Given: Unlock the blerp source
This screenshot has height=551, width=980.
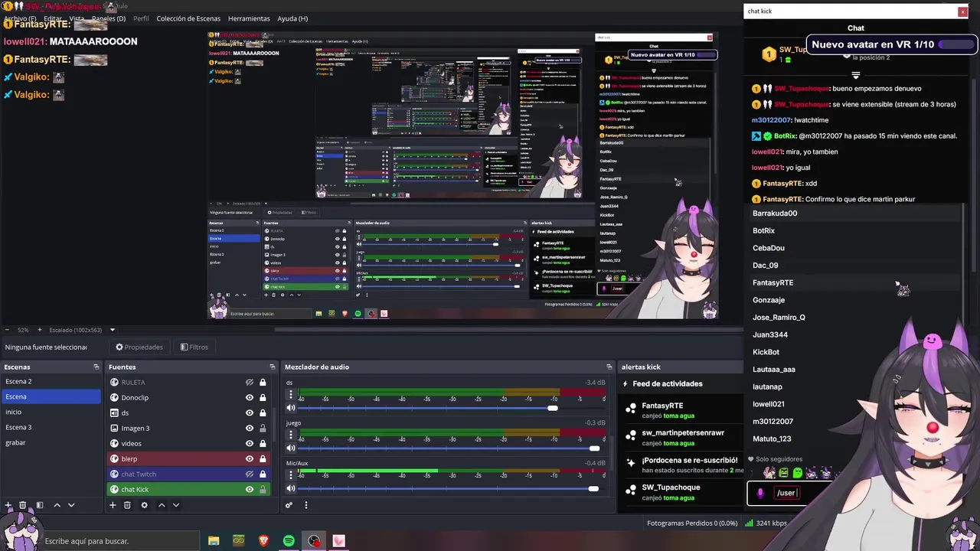Looking at the screenshot, I should pyautogui.click(x=263, y=458).
